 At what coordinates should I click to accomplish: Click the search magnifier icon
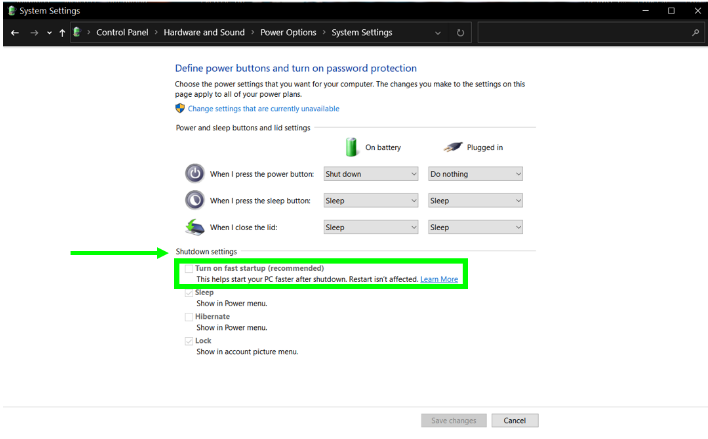[x=695, y=33]
